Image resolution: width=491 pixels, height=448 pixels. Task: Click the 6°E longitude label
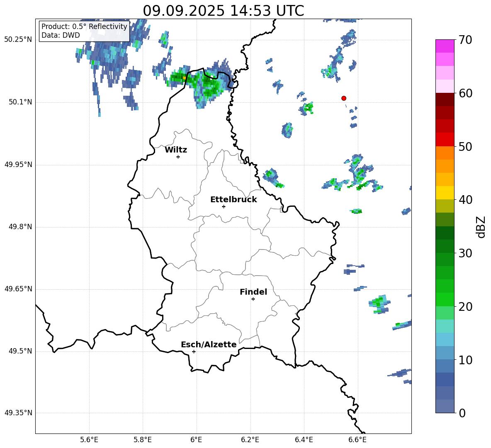tap(196, 440)
